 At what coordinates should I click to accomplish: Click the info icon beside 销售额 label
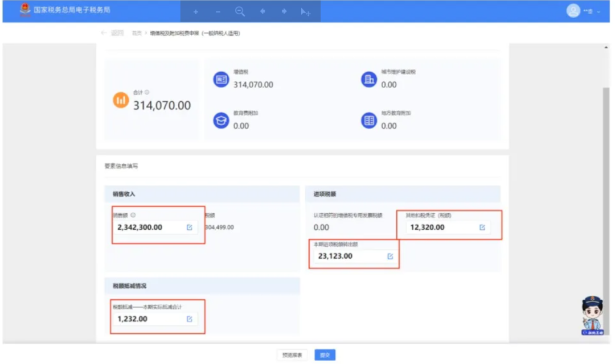[x=133, y=215]
